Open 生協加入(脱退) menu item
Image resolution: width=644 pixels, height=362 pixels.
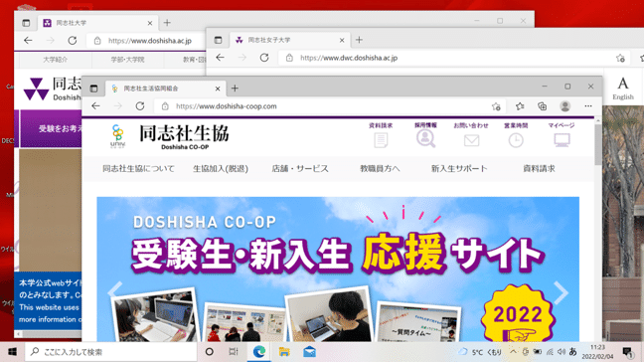point(221,168)
